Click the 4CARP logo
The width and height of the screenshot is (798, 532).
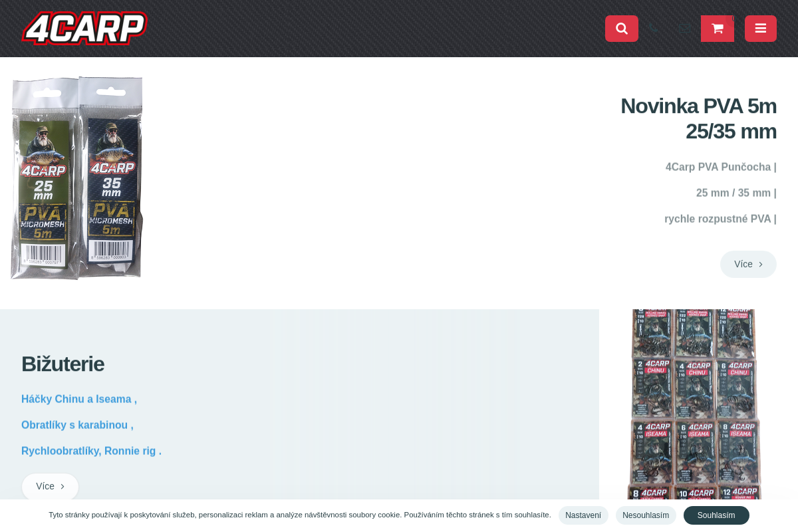click(x=84, y=29)
